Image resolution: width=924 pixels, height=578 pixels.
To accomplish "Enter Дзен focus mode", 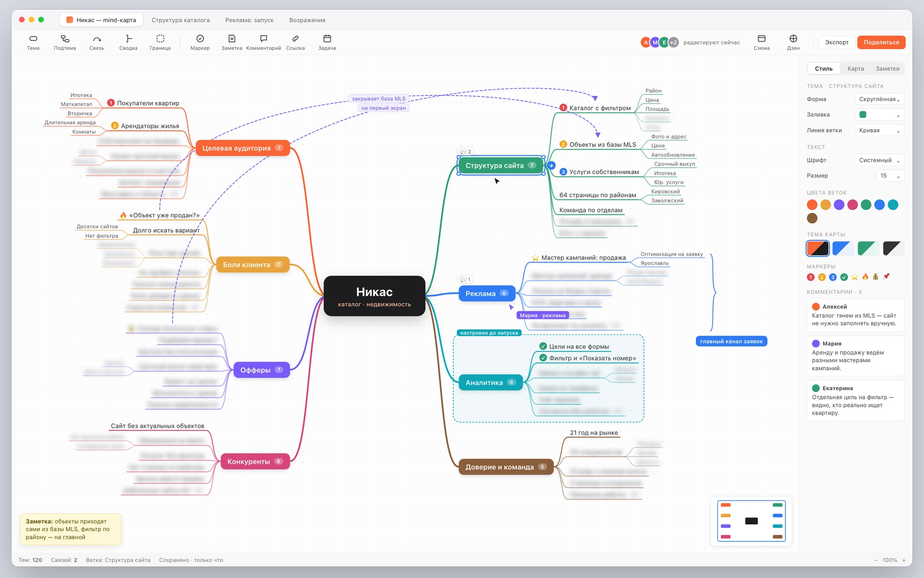I will tap(793, 42).
